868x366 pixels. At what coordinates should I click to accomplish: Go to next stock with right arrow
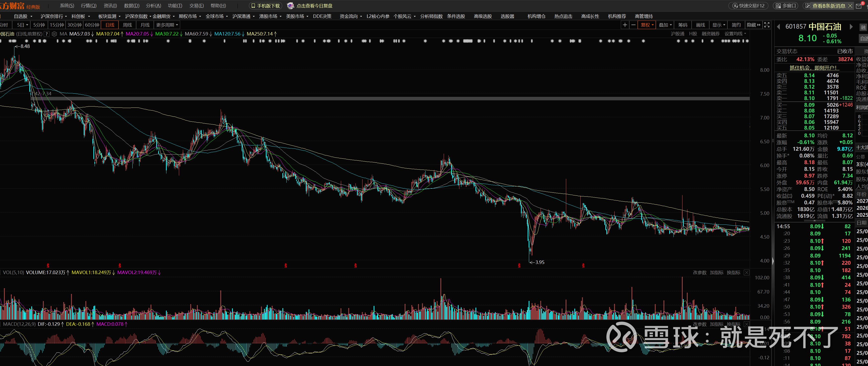tap(851, 27)
